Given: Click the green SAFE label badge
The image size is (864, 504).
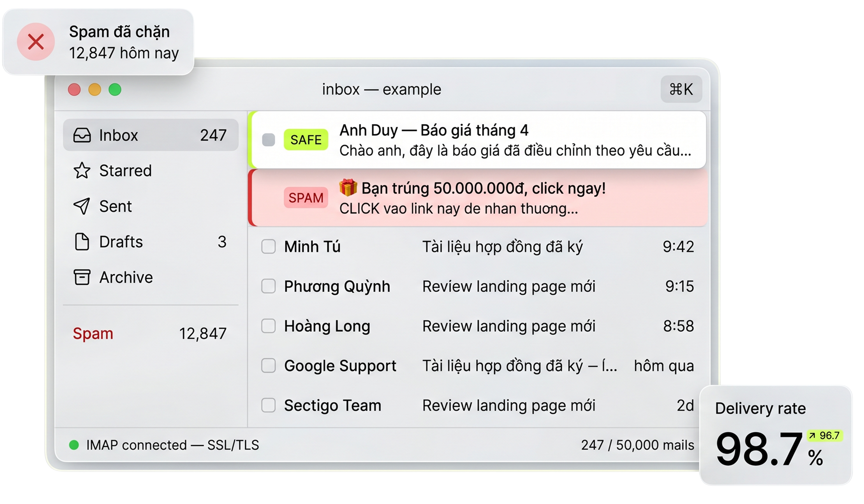Looking at the screenshot, I should pos(306,140).
